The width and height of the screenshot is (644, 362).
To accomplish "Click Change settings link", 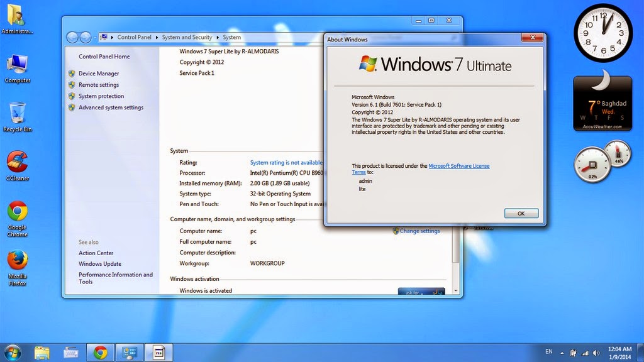I will pyautogui.click(x=419, y=231).
